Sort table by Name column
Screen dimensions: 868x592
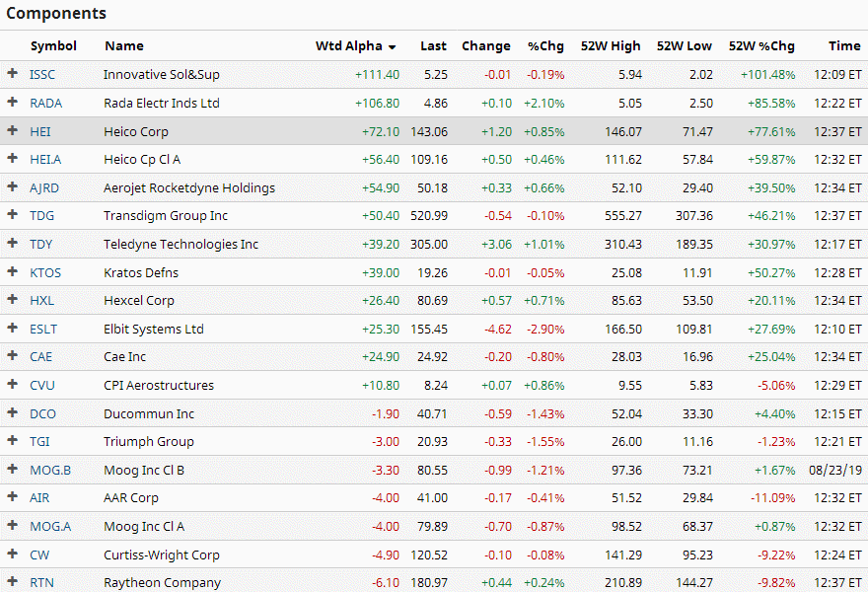124,46
